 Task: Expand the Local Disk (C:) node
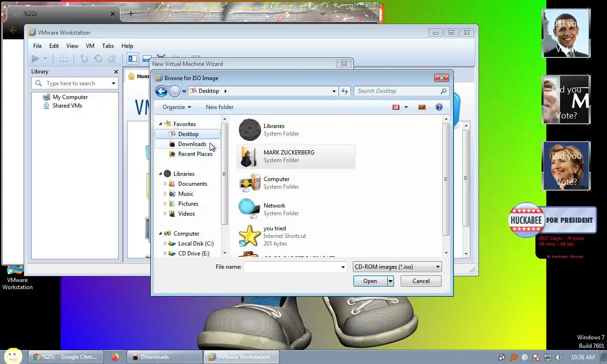click(165, 244)
